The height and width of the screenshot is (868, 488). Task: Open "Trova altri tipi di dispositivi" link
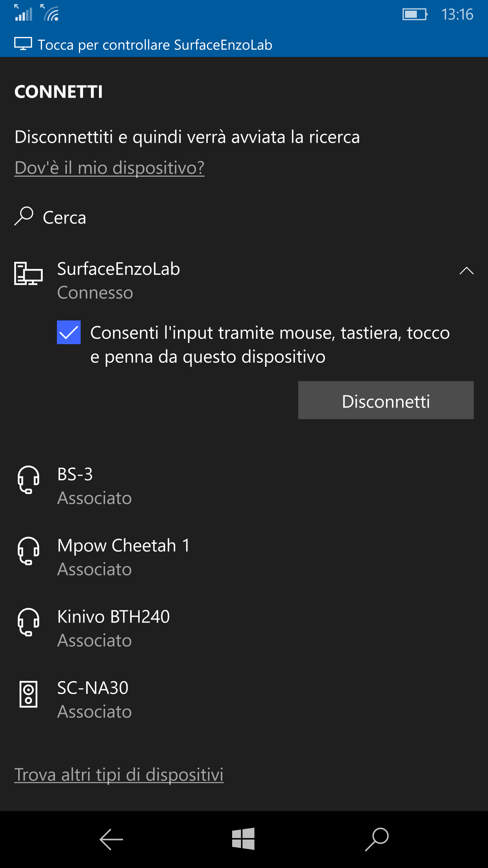(x=119, y=774)
